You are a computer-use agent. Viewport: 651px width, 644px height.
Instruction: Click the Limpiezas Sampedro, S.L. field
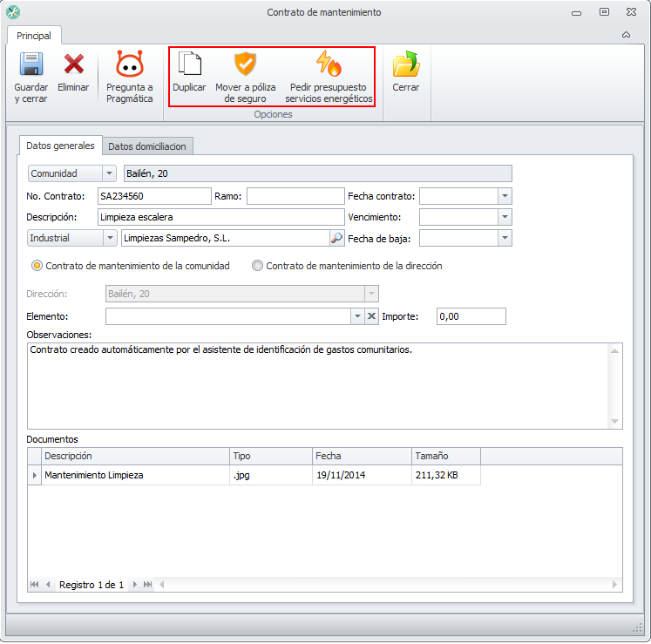coord(226,238)
